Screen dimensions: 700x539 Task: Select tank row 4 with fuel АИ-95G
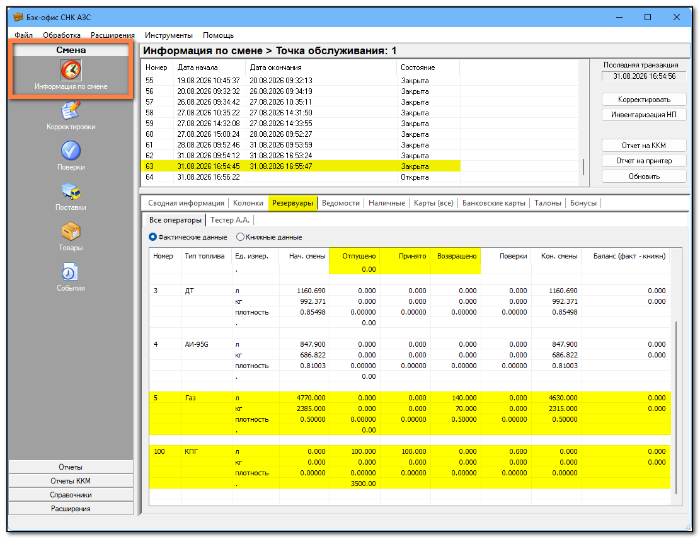[x=410, y=360]
